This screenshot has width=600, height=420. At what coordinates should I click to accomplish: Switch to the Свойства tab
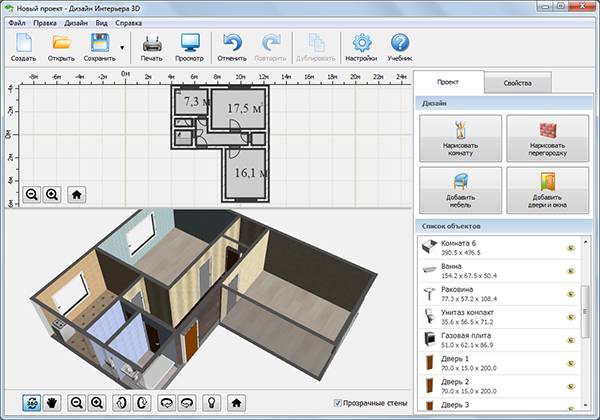click(518, 83)
